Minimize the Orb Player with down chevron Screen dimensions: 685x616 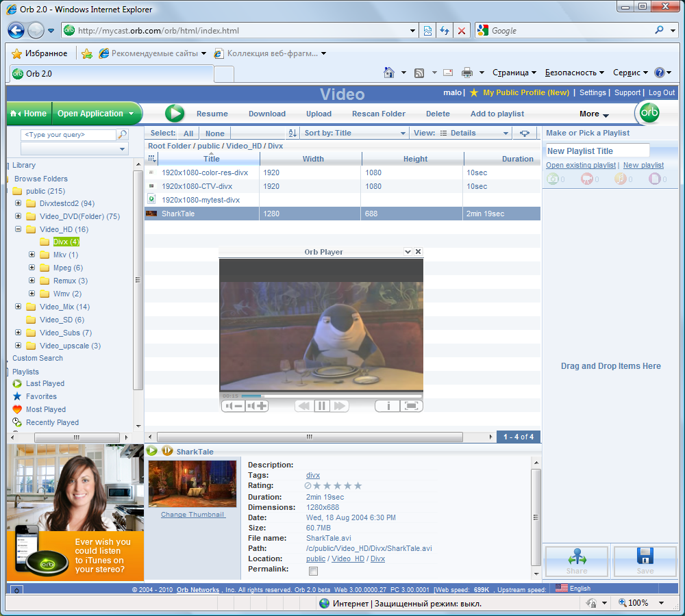408,251
